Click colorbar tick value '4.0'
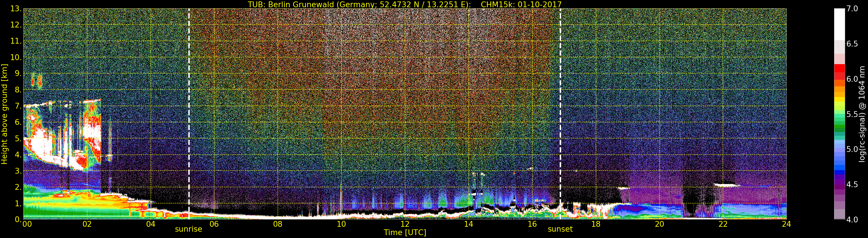The width and height of the screenshot is (868, 238). pyautogui.click(x=852, y=220)
